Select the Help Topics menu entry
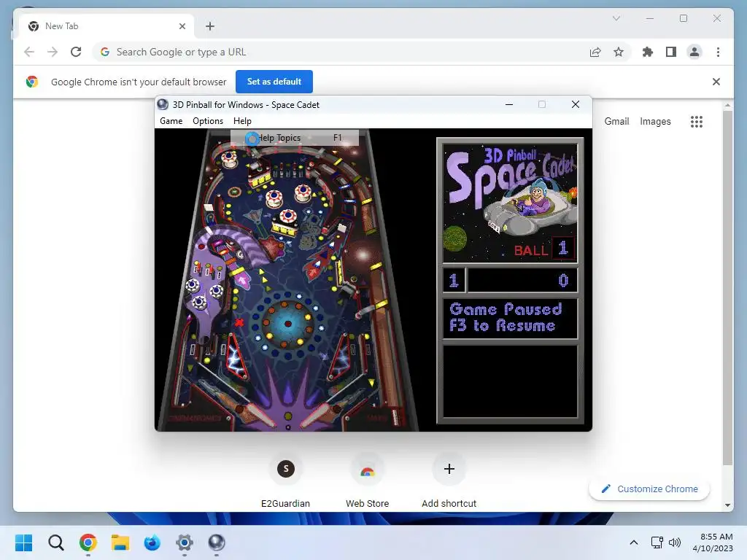 point(295,138)
